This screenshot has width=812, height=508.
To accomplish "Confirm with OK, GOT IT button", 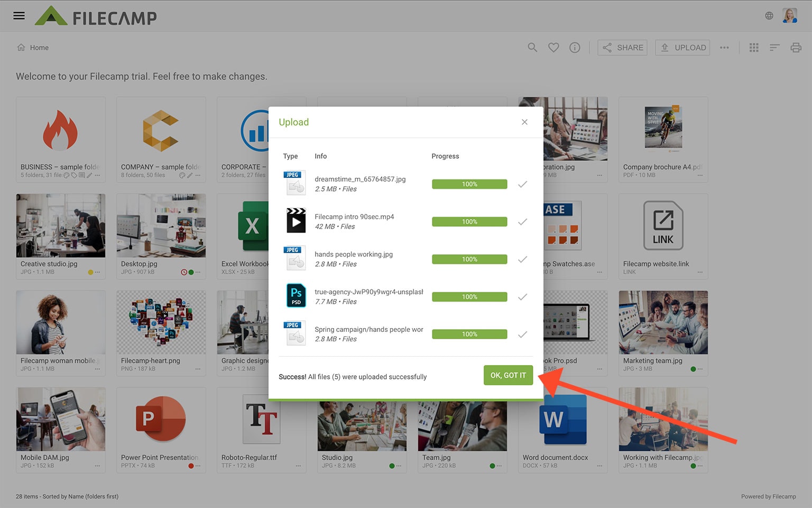I will tap(508, 375).
